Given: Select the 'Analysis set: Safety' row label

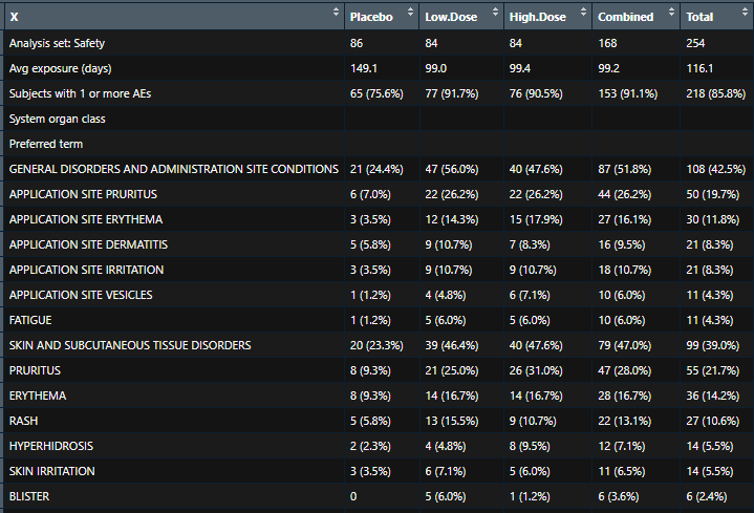Looking at the screenshot, I should (x=59, y=43).
